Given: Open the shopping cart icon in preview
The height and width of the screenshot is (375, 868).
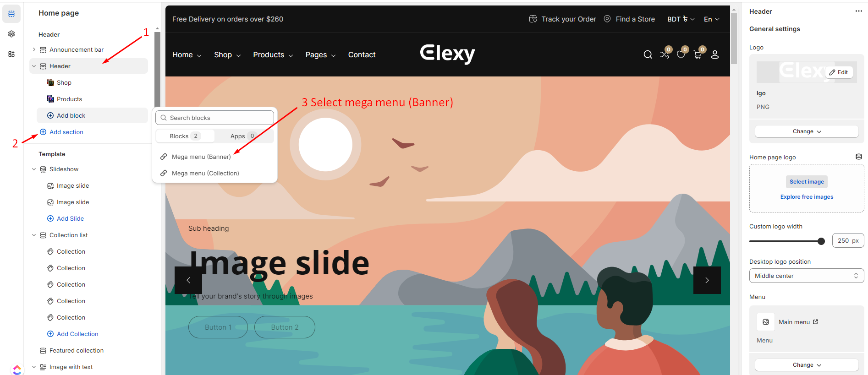Looking at the screenshot, I should (698, 54).
